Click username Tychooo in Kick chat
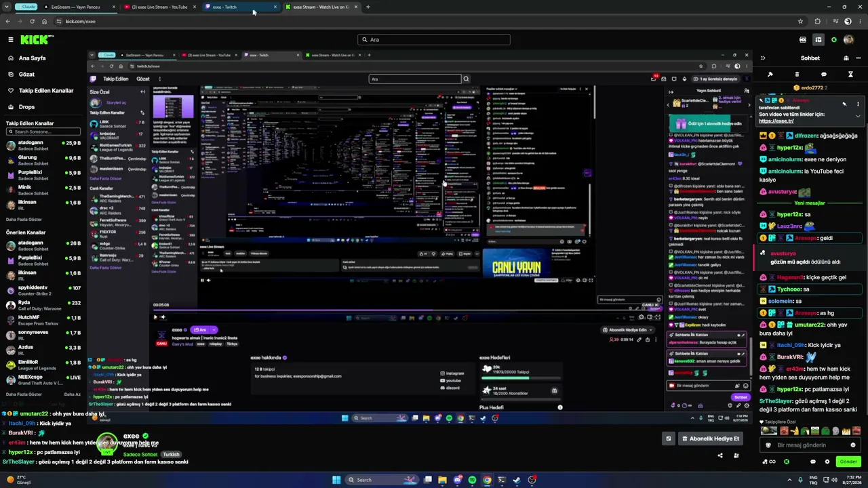This screenshot has height=488, width=868. [789, 289]
